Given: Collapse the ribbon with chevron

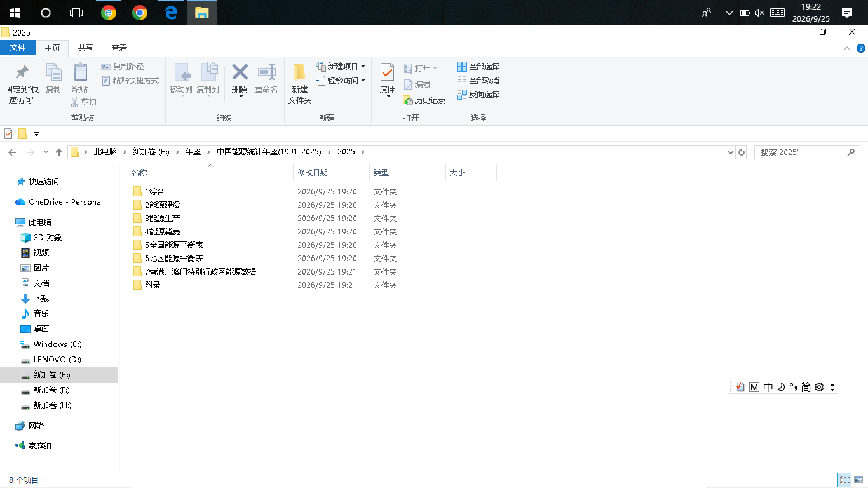Looking at the screenshot, I should point(847,48).
